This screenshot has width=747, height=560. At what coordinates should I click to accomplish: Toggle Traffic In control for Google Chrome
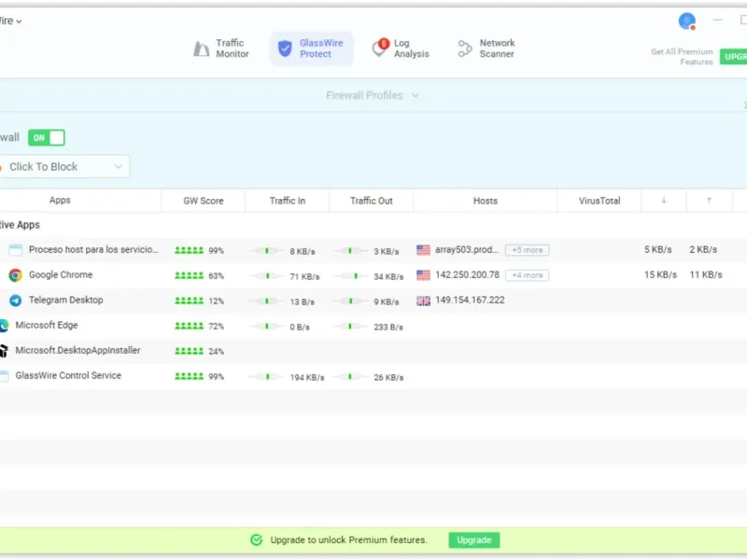[268, 276]
